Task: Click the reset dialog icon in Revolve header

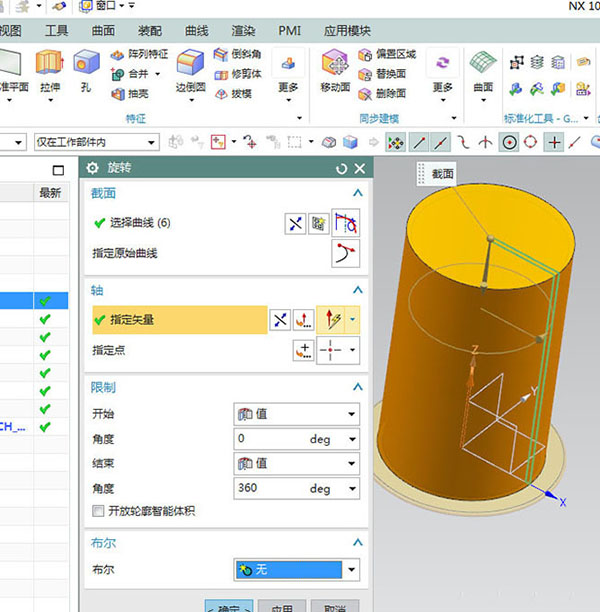Action: click(x=341, y=169)
